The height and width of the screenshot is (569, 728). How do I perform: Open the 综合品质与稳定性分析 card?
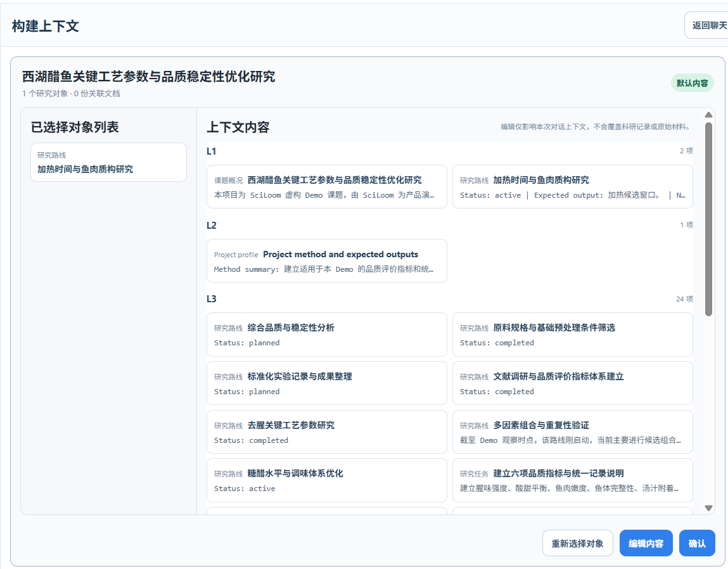tap(327, 335)
